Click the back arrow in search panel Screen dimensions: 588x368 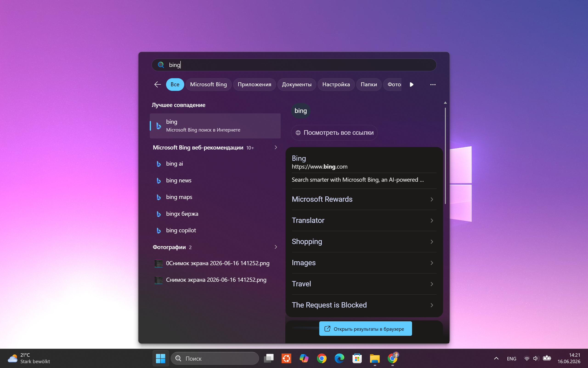click(157, 84)
